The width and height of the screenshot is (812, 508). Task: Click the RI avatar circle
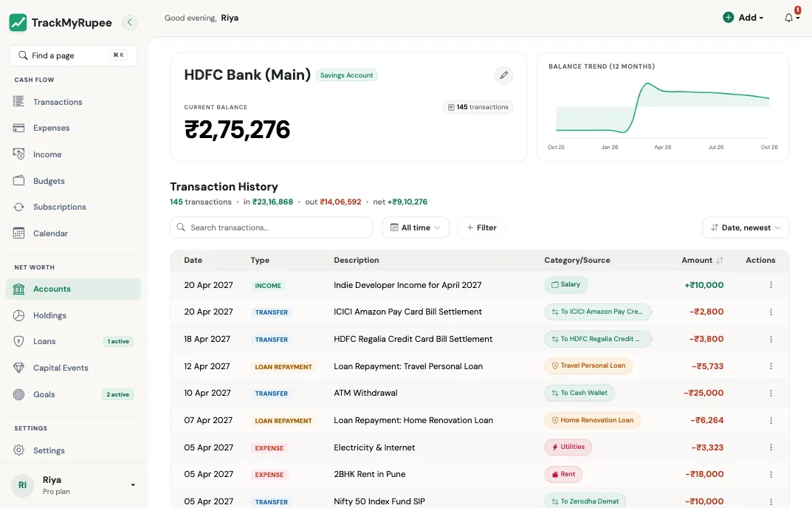22,485
